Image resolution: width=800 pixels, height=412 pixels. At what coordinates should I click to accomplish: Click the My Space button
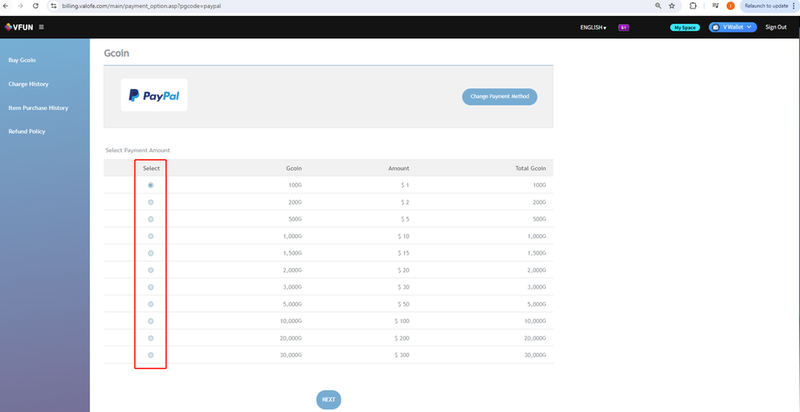click(x=685, y=28)
